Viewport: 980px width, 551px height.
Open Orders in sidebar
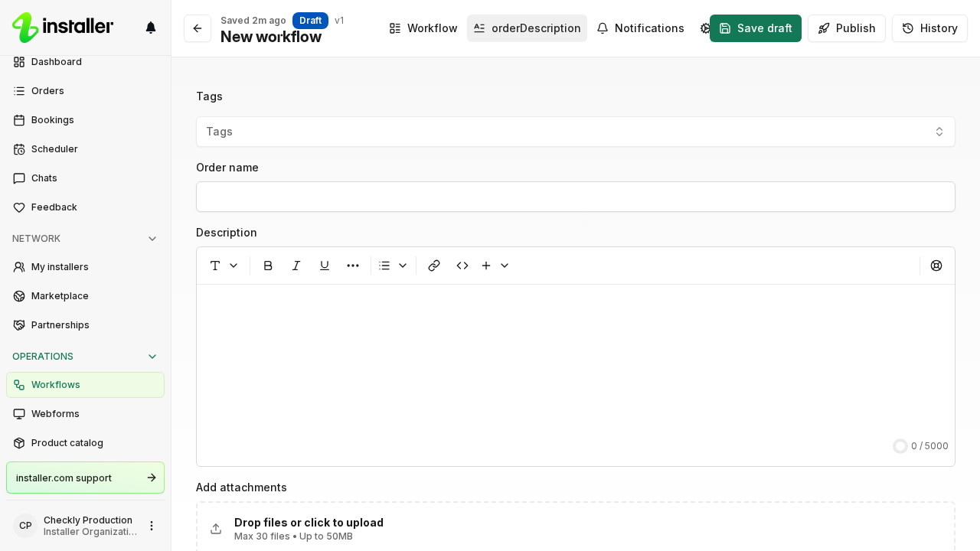coord(85,91)
